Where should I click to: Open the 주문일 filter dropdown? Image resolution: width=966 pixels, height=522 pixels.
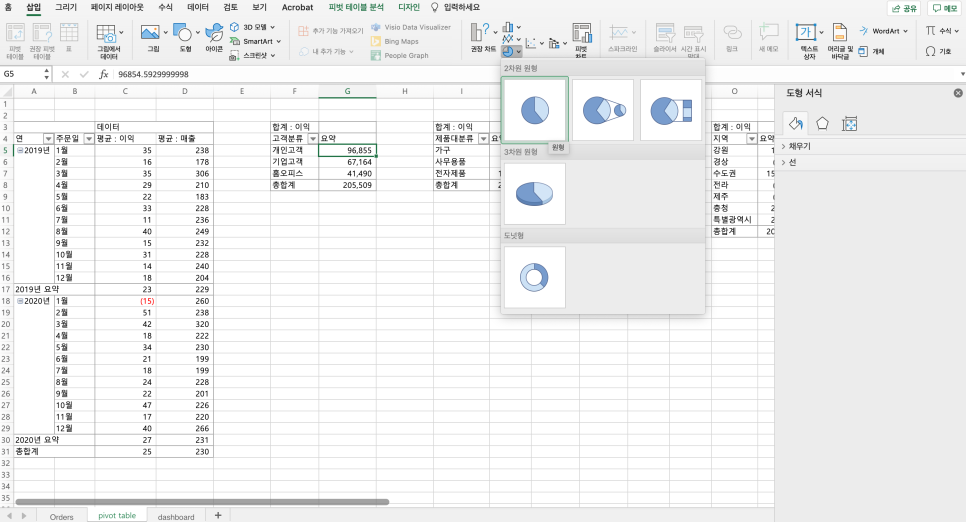pos(89,139)
